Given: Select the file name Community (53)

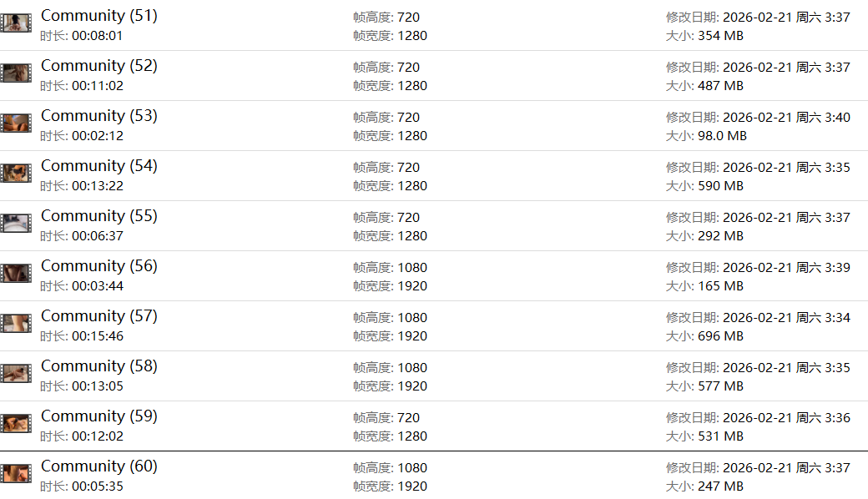Looking at the screenshot, I should coord(98,116).
